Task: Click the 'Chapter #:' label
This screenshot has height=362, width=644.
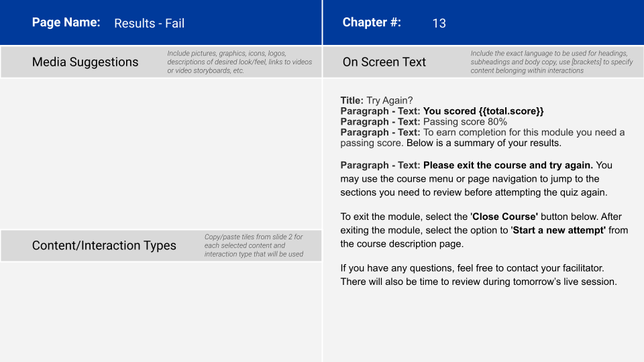Action: tap(372, 22)
